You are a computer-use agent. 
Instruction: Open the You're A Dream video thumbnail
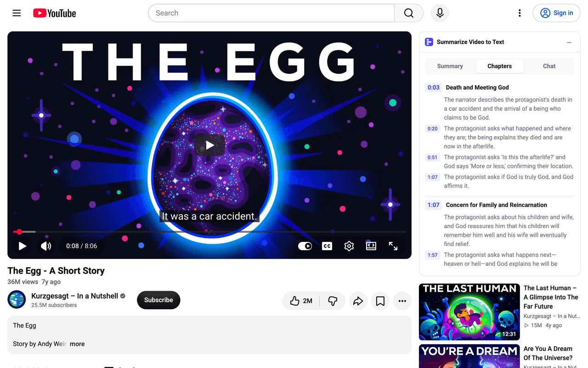(x=469, y=356)
